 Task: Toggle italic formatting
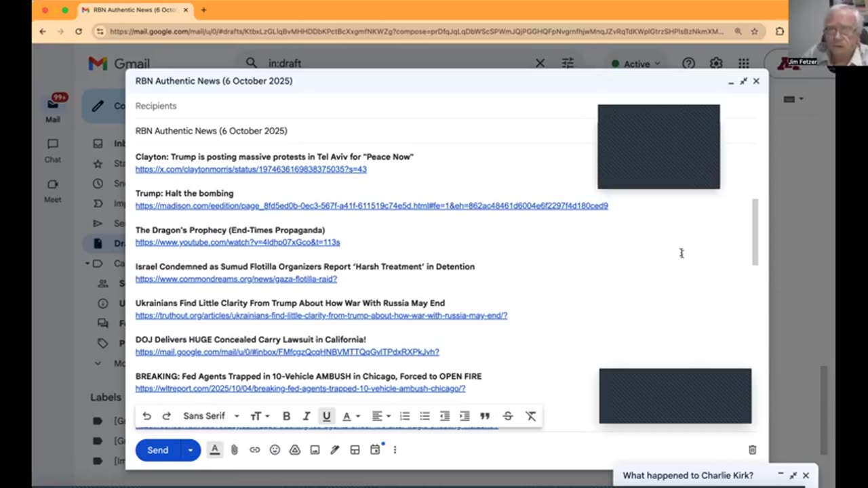click(x=307, y=416)
